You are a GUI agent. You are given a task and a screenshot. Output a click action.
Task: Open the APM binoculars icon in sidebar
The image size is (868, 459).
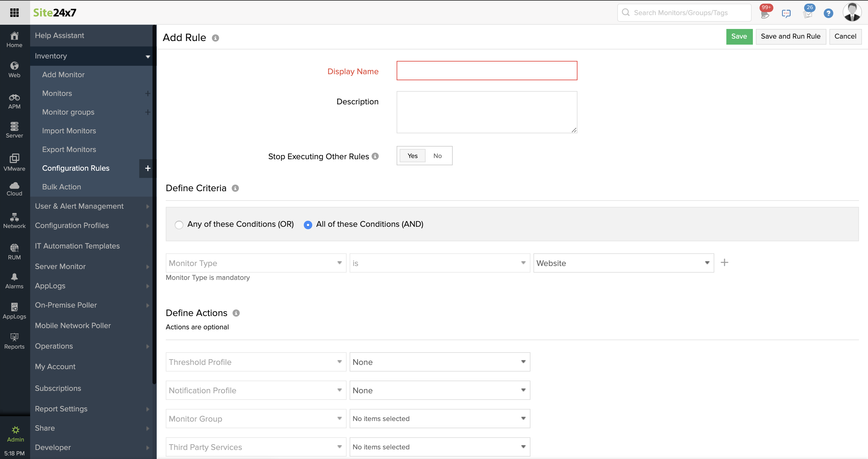click(14, 98)
